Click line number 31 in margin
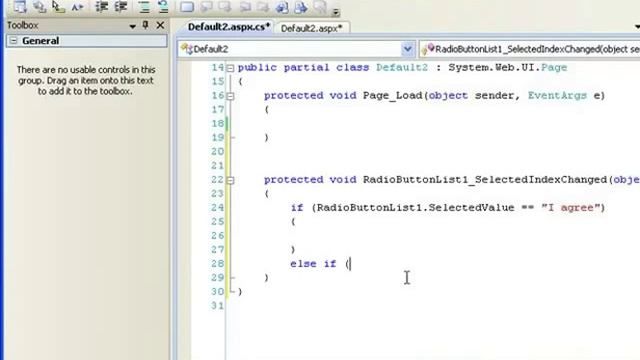The image size is (640, 360). (217, 306)
